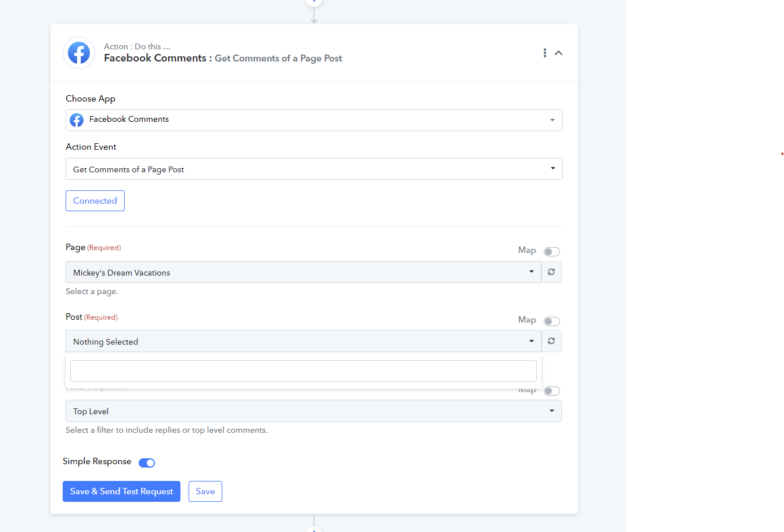
Task: Click the Facebook logo in the action header
Action: 79,53
